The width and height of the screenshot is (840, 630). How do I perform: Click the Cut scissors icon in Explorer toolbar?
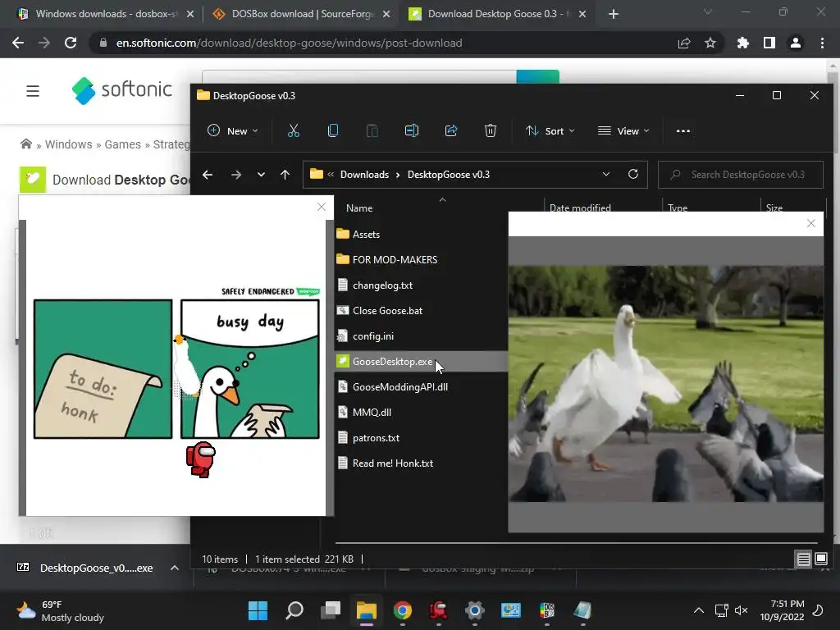(294, 130)
